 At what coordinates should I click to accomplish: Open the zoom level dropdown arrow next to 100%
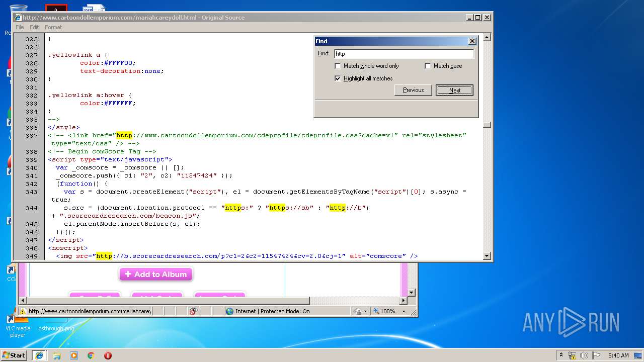pyautogui.click(x=404, y=311)
